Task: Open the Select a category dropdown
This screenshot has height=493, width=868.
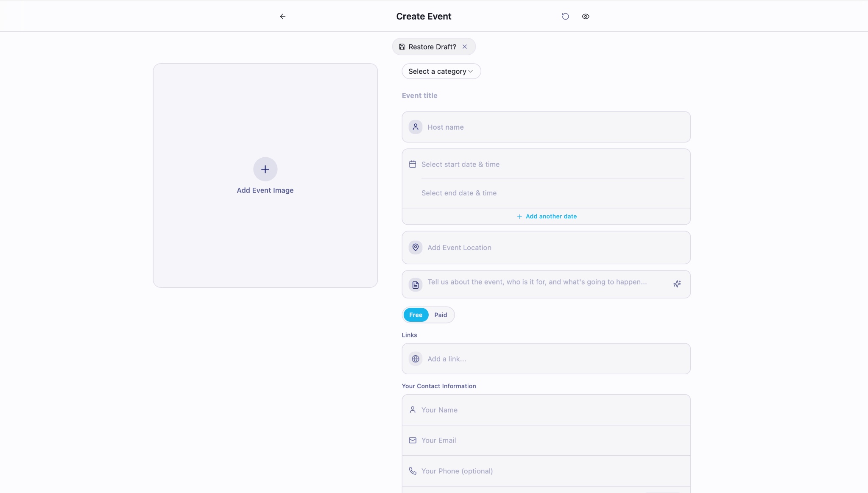Action: point(441,71)
